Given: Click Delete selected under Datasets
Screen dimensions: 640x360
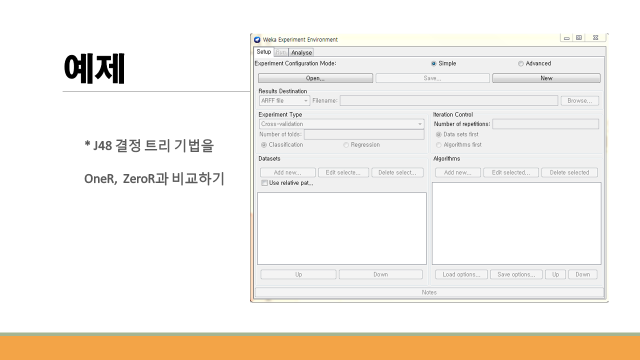Looking at the screenshot, I should (397, 173).
